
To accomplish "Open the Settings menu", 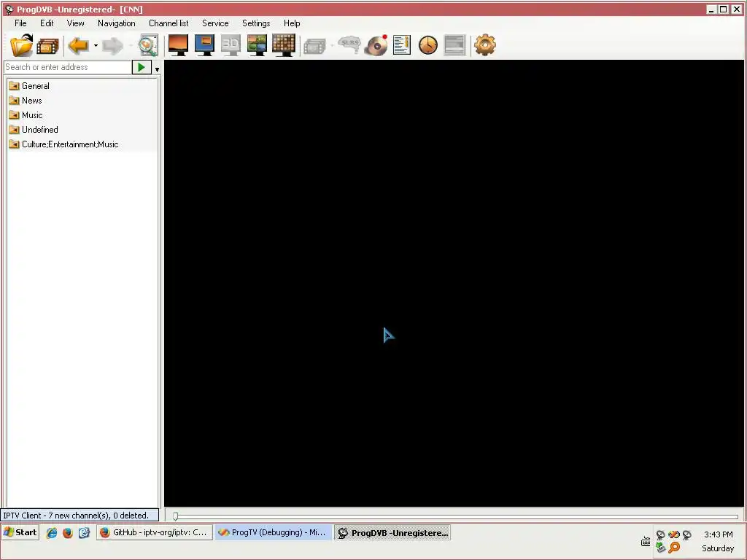I will click(x=256, y=23).
